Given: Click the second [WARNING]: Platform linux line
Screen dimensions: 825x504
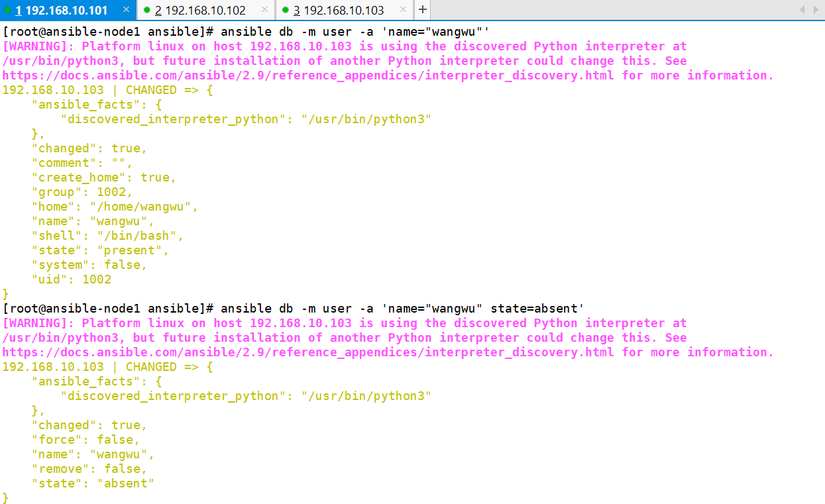Looking at the screenshot, I should (345, 323).
